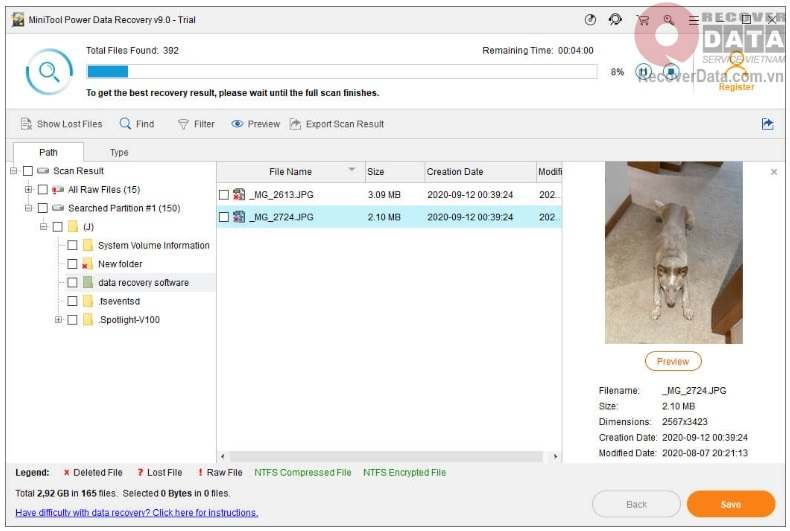Viewport: 790px width, 531px height.
Task: Click the System Volume Information folder icon
Action: (88, 245)
